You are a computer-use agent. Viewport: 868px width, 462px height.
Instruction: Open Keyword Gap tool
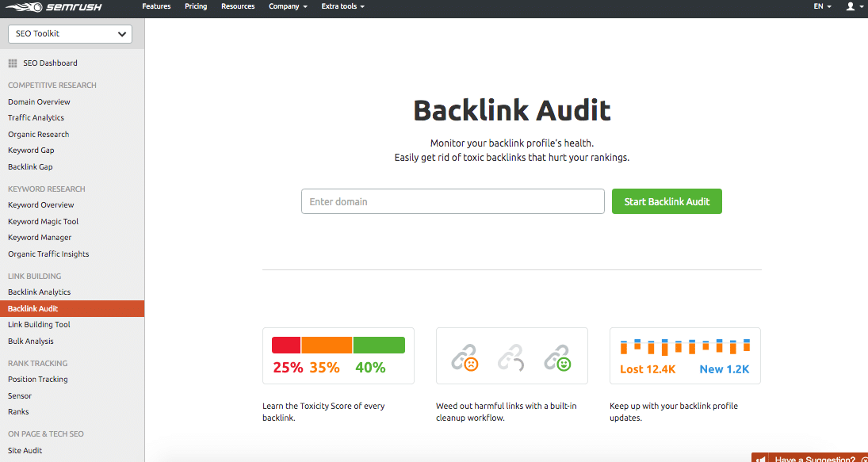coord(31,151)
